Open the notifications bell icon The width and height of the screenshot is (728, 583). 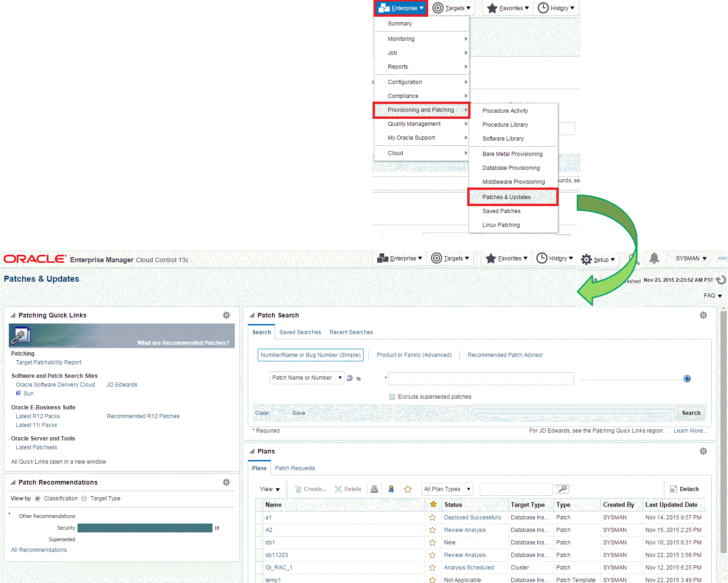coord(654,258)
